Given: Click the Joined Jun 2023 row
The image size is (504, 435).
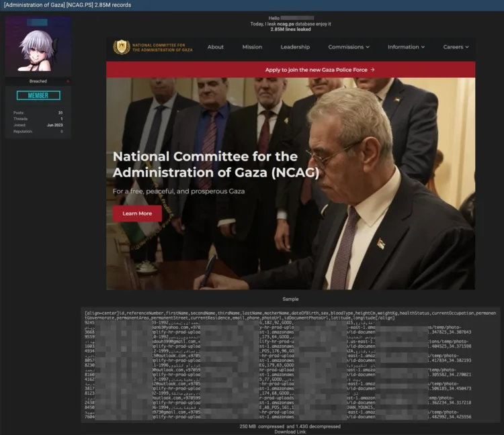Looking at the screenshot, I should [x=38, y=125].
